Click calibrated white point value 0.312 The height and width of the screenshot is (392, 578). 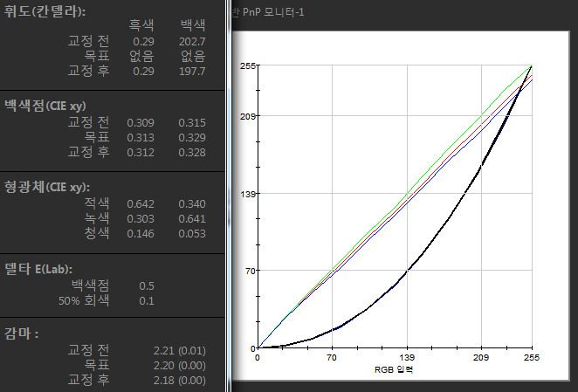tap(141, 152)
